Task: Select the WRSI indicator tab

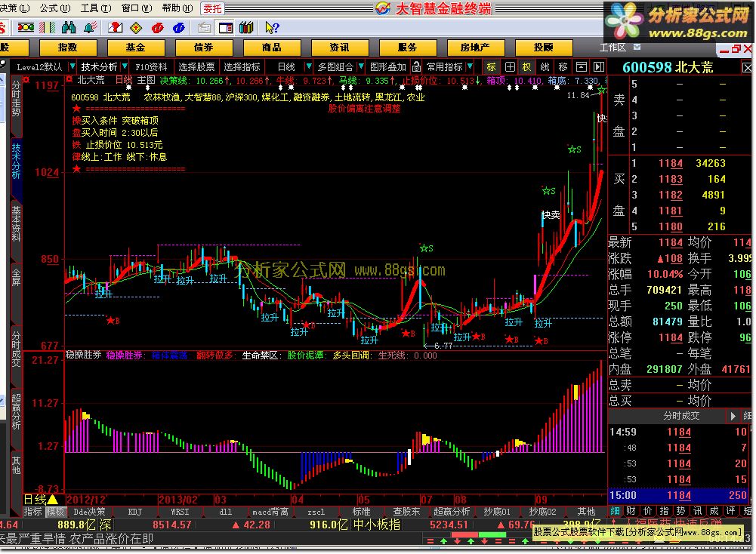Action: pos(180,512)
